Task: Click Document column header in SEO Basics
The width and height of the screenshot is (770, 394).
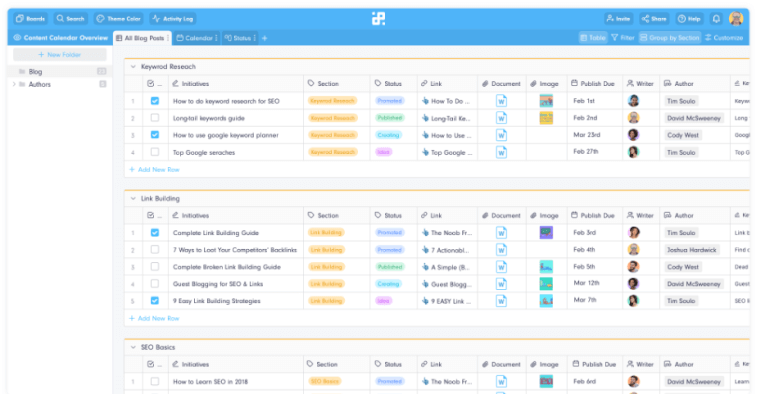Action: click(x=501, y=365)
